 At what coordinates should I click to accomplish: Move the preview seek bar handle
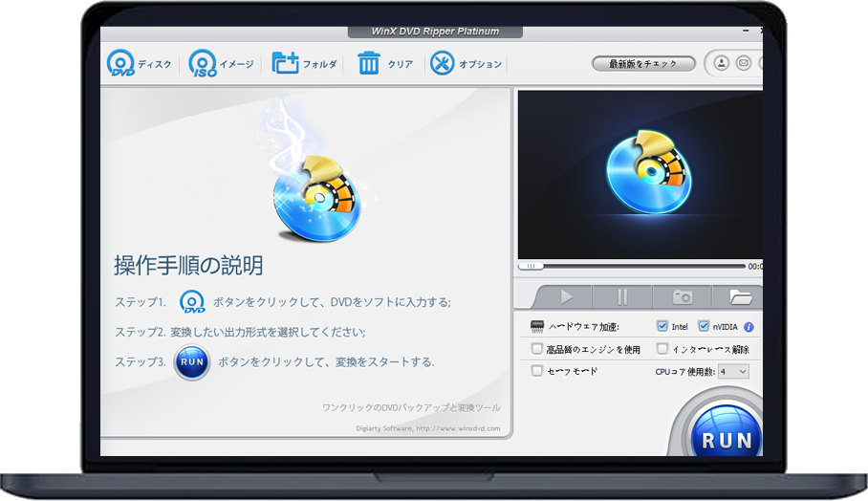tap(531, 267)
